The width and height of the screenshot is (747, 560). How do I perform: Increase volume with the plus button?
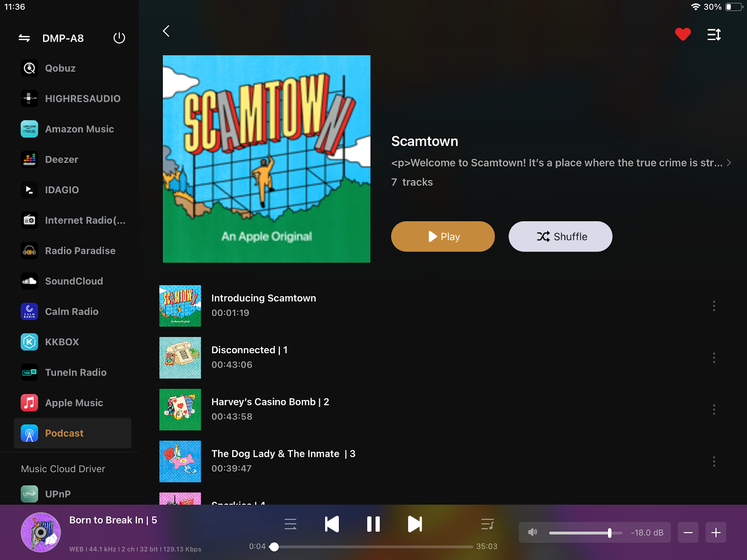tap(716, 532)
